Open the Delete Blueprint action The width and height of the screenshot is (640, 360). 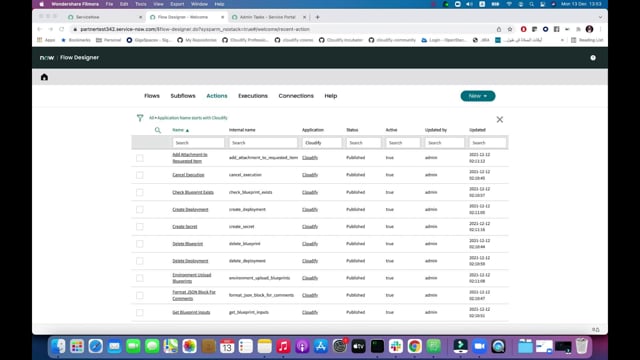coord(187,244)
